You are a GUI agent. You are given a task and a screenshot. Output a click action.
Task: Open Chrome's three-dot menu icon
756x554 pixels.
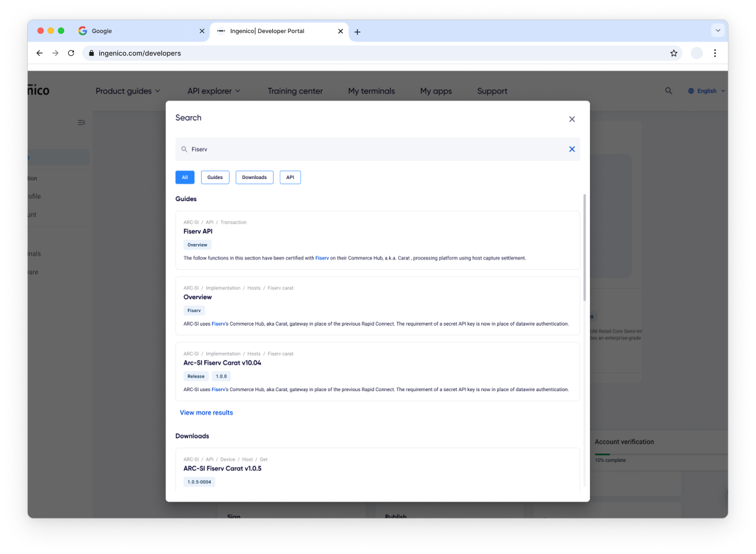[x=715, y=53]
